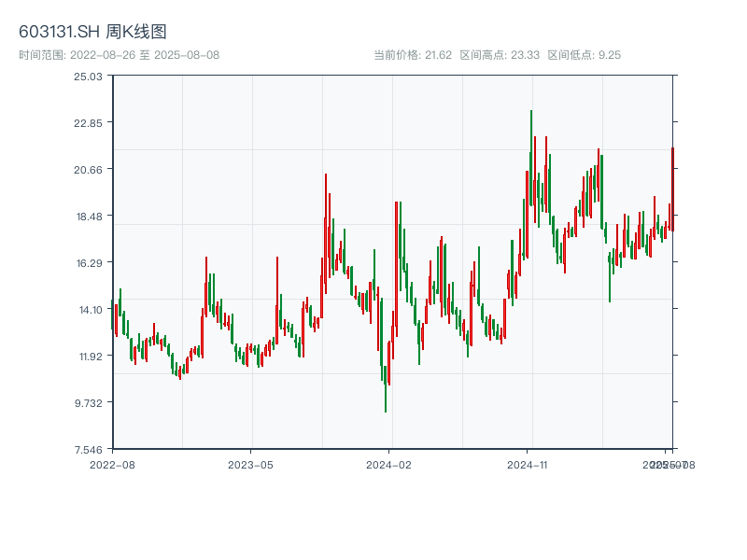
Task: Click the range high label 区间高点: 23.33
Action: coord(500,55)
